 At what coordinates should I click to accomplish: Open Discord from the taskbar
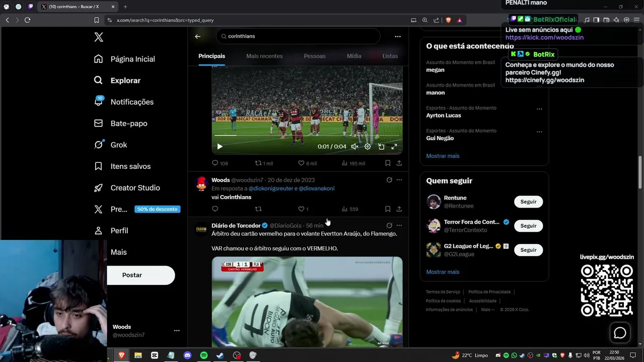click(188, 355)
